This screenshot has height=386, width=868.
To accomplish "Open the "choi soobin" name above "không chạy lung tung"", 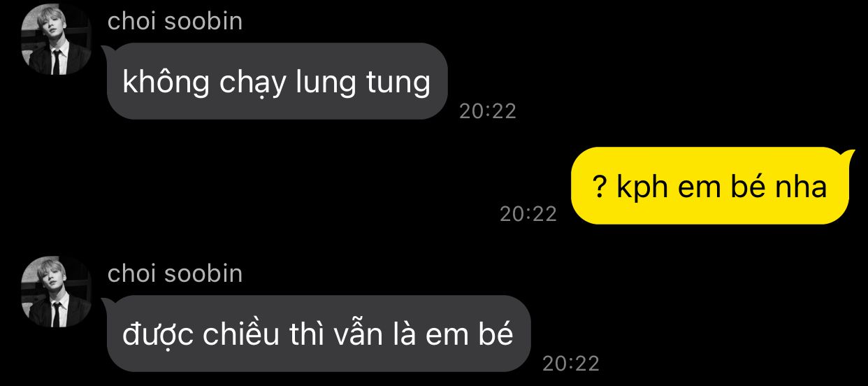I will click(x=175, y=21).
